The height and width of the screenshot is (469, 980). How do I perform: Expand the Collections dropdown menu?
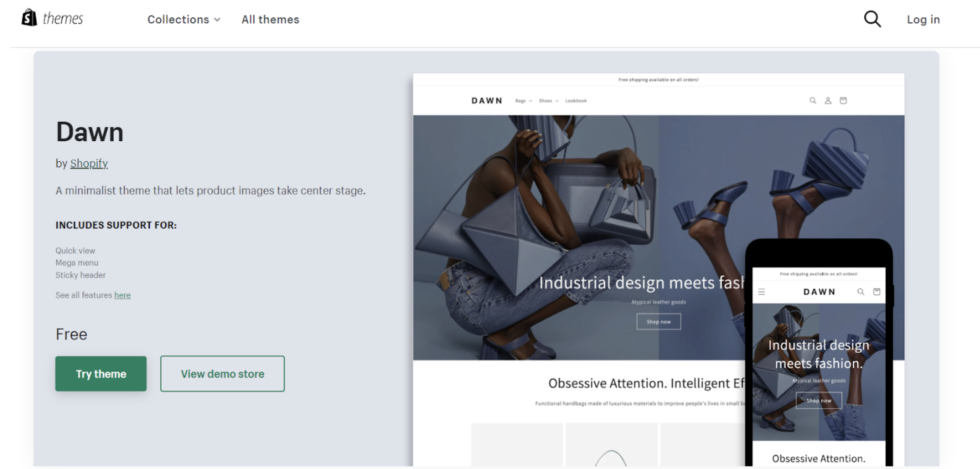tap(184, 20)
